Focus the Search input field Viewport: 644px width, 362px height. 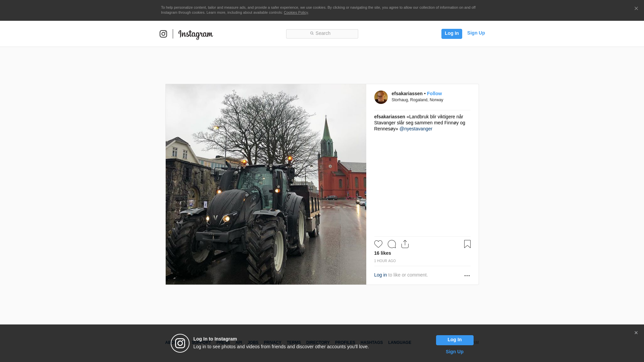click(322, 34)
